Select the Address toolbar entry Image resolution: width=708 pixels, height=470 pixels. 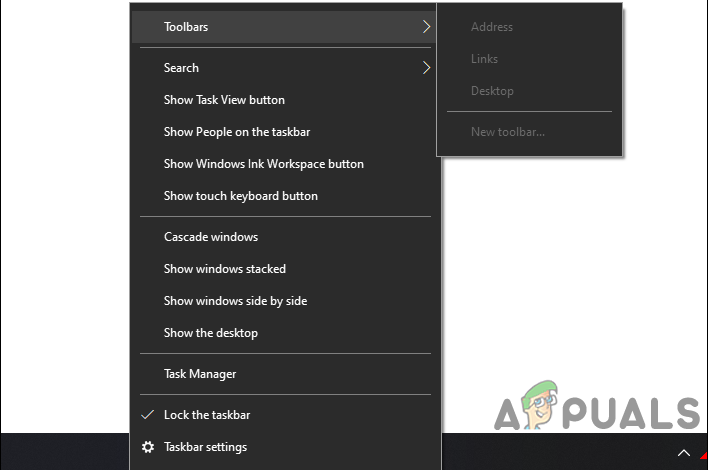pyautogui.click(x=492, y=27)
